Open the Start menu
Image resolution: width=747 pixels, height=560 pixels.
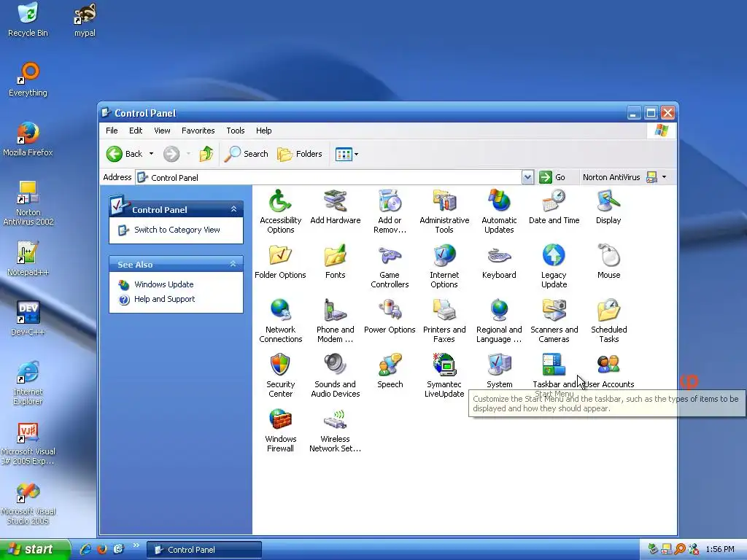[x=35, y=549]
